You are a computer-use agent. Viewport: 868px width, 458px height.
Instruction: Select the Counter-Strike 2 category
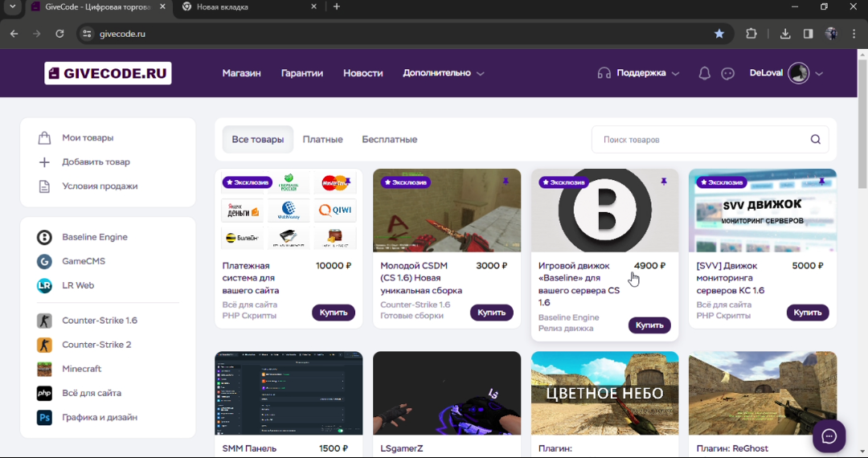[96, 345]
